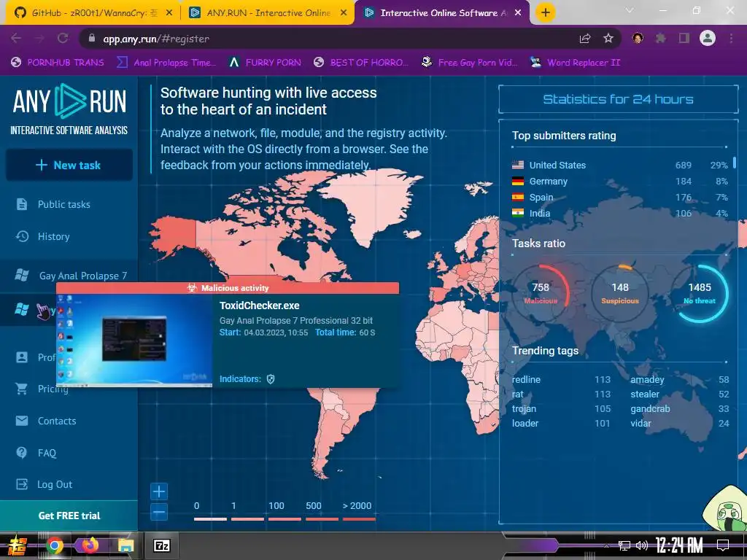Click the taskbar volume speaker icon

click(x=642, y=545)
